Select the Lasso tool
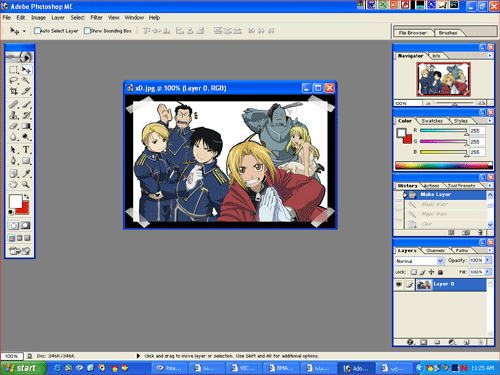The width and height of the screenshot is (500, 375). [x=13, y=80]
